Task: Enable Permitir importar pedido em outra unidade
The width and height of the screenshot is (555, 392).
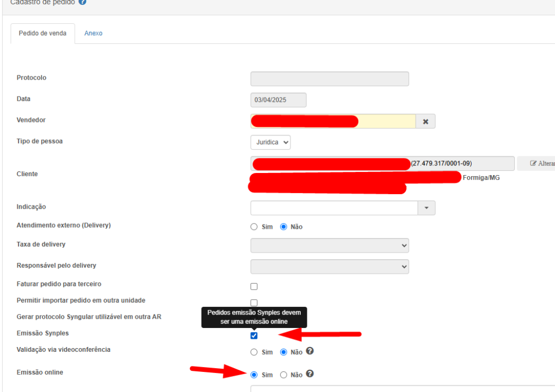Action: [254, 302]
